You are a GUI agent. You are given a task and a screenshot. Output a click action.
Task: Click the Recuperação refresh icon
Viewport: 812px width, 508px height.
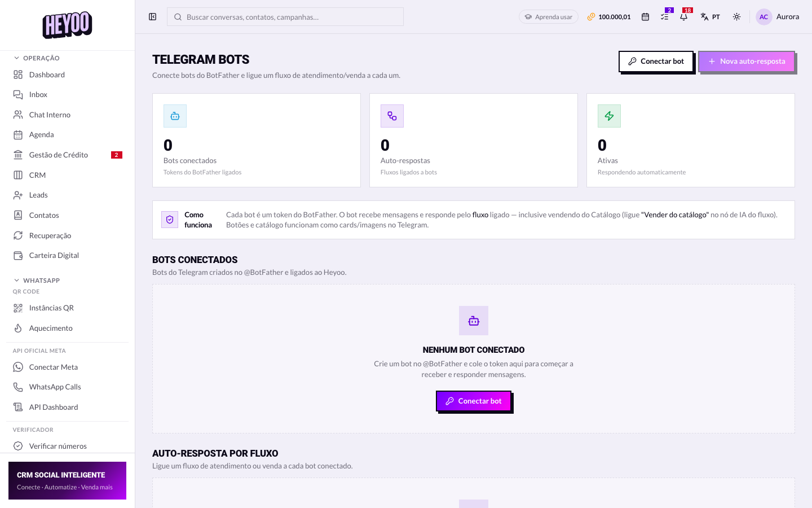(18, 235)
